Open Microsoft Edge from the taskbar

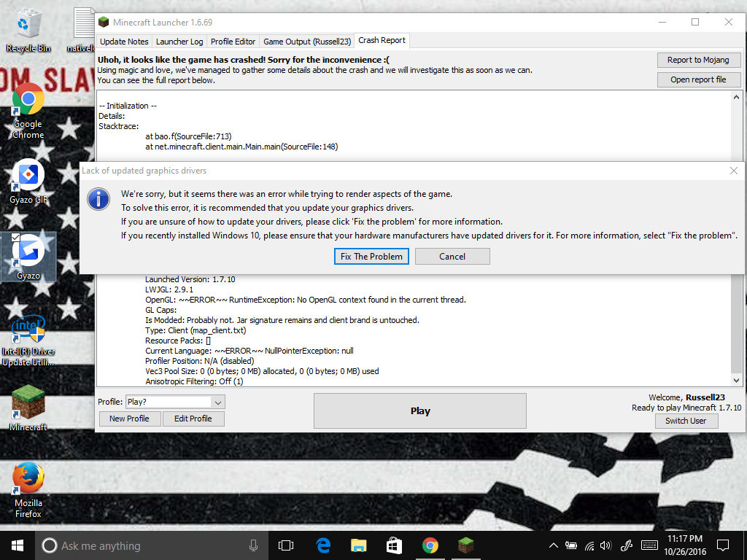point(323,545)
